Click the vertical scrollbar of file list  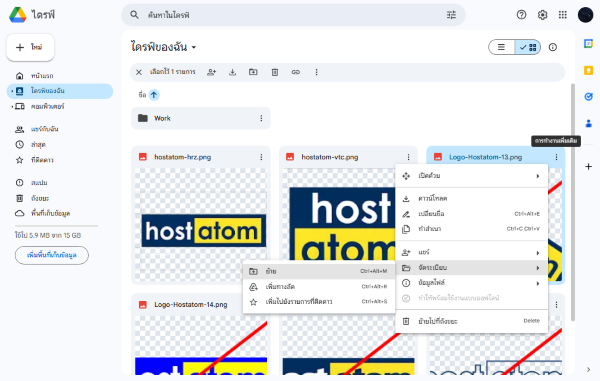coord(572,202)
